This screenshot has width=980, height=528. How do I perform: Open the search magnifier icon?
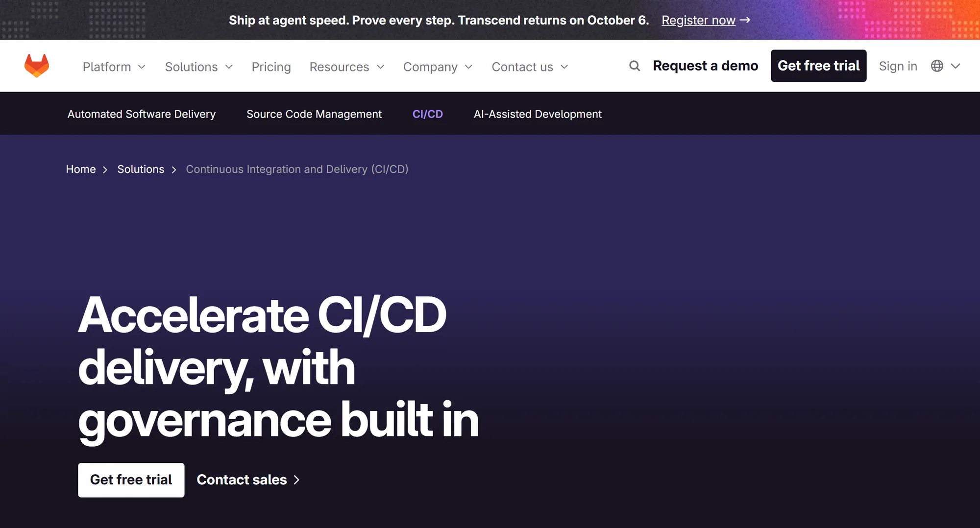click(x=635, y=66)
